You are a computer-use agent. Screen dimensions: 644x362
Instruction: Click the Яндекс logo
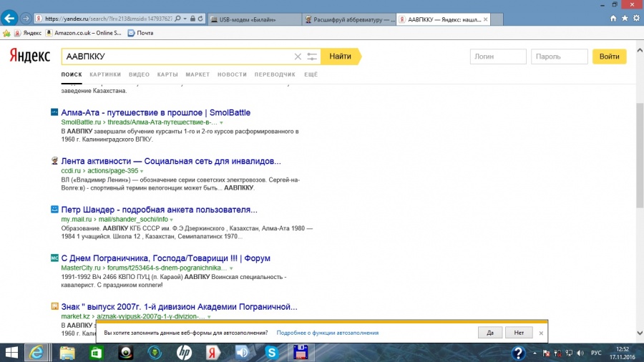29,56
